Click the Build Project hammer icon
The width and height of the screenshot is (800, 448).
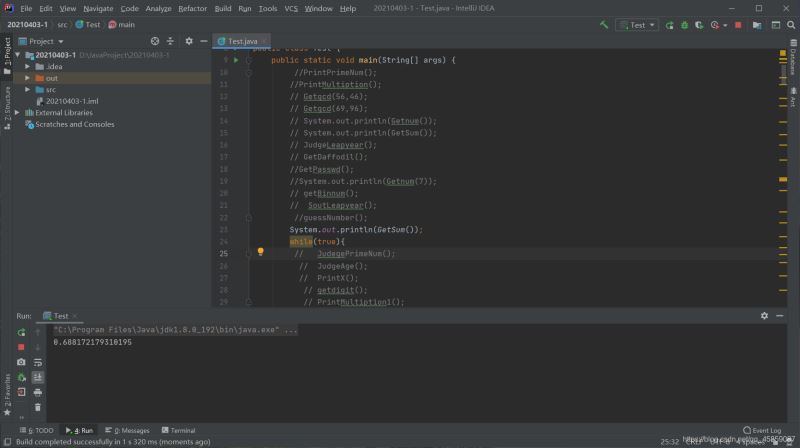(x=605, y=24)
